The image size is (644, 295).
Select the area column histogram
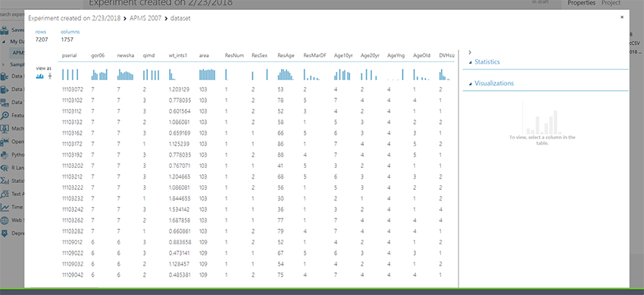(x=208, y=75)
